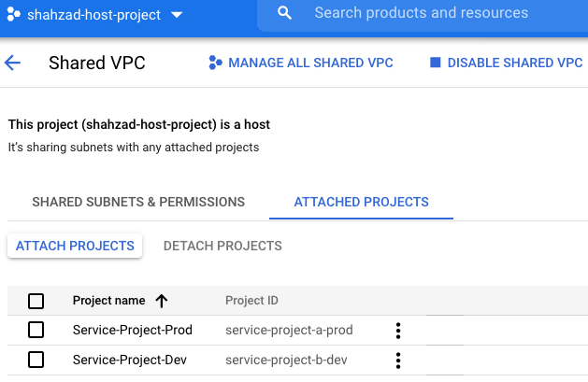Click the ATTACH PROJECTS button
This screenshot has height=382, width=588.
(75, 246)
